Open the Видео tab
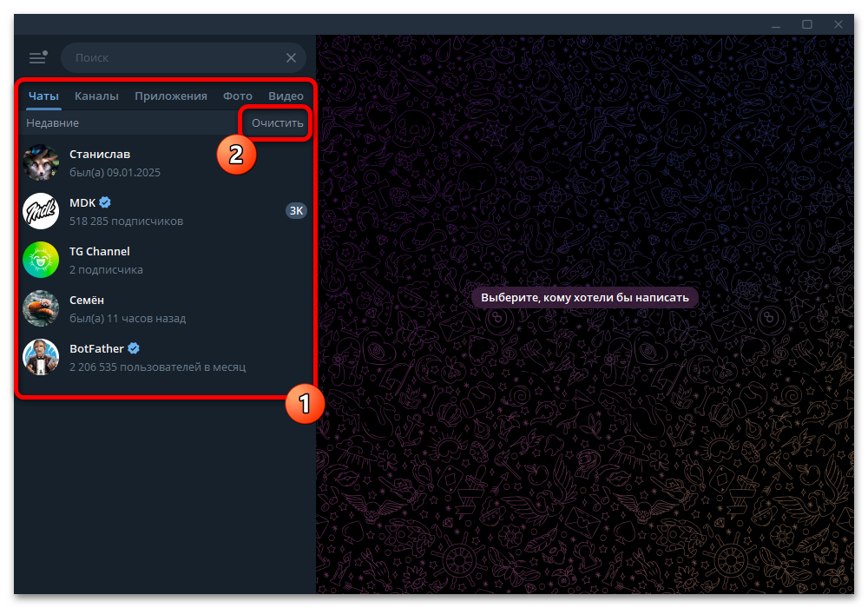868x608 pixels. pyautogui.click(x=286, y=96)
